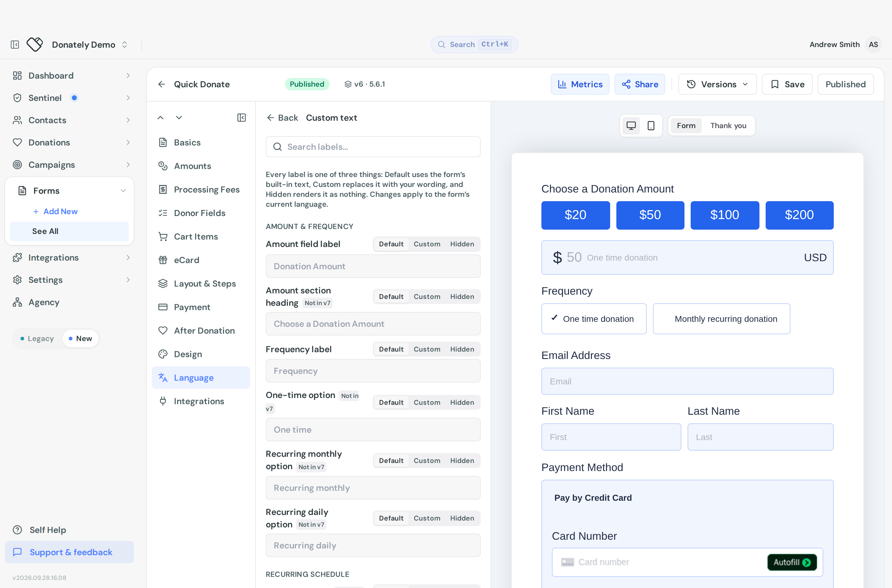
Task: Open Payment card icon section
Action: point(163,307)
